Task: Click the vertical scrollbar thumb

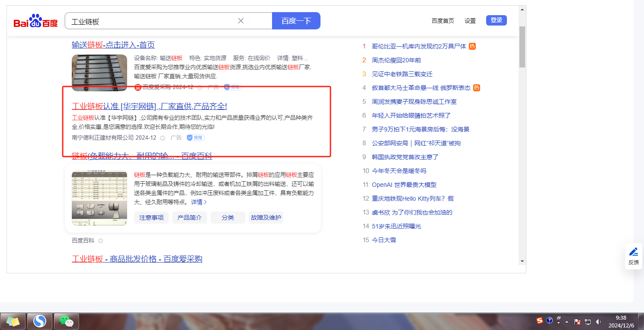Action: (x=522, y=47)
